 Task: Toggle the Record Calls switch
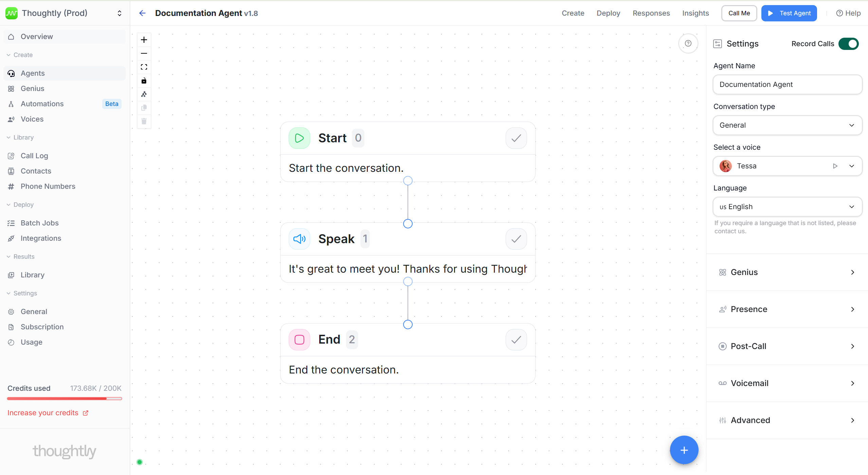[x=848, y=44]
